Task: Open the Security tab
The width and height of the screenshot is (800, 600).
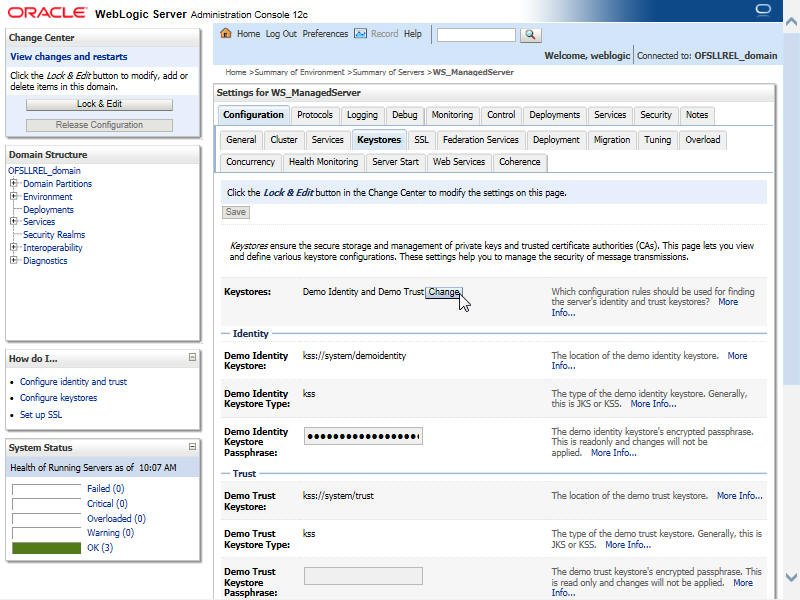Action: tap(656, 115)
